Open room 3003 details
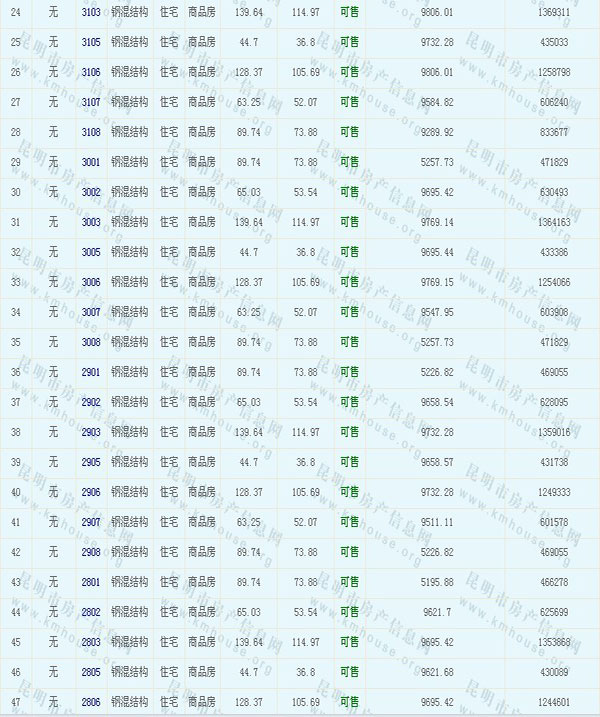This screenshot has height=717, width=600. (x=90, y=222)
